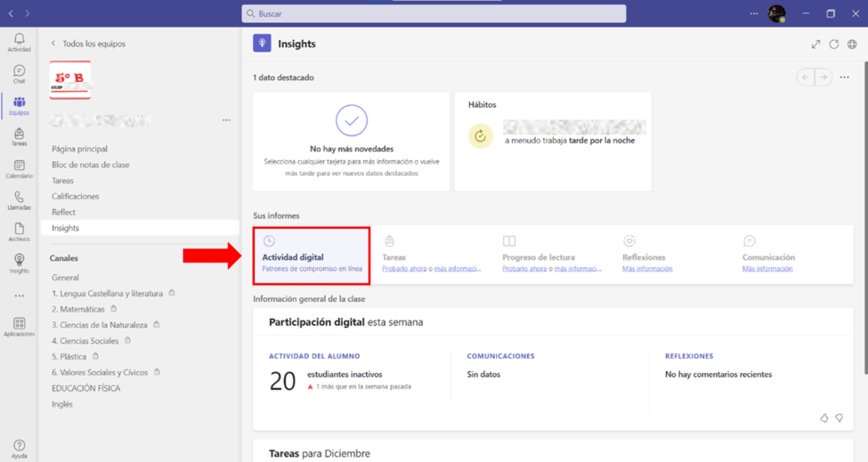Go back with the title bar arrow
This screenshot has width=868, height=462.
tap(11, 13)
